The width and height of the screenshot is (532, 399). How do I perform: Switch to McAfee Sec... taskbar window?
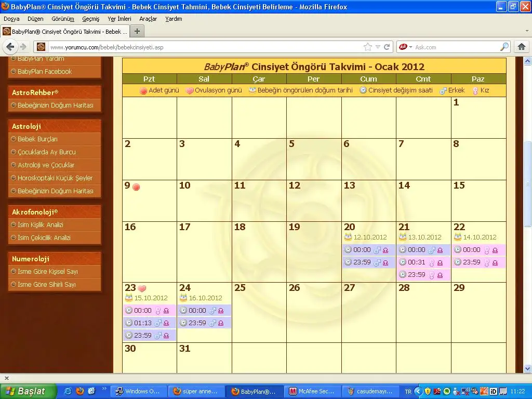312,391
